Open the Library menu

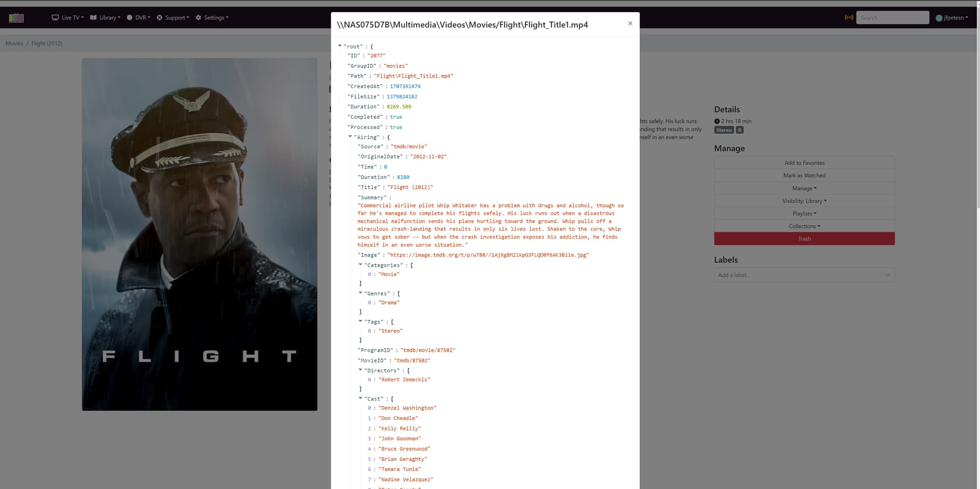click(x=105, y=18)
